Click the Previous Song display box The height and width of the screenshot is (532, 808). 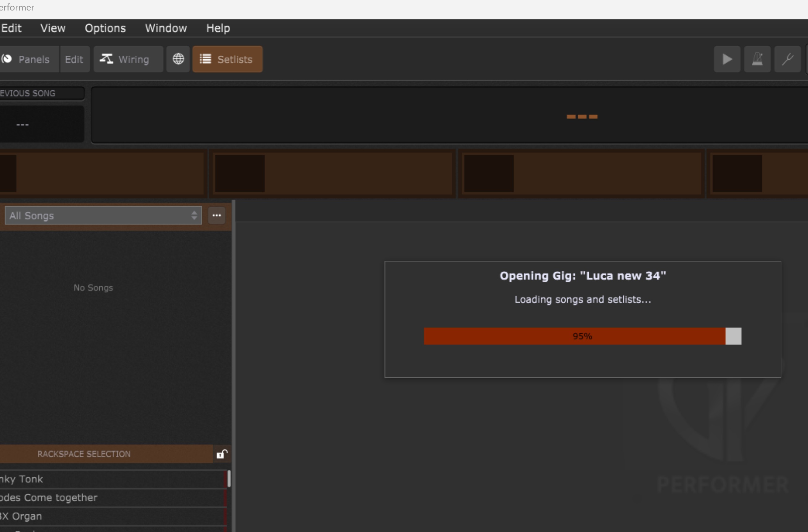coord(41,124)
